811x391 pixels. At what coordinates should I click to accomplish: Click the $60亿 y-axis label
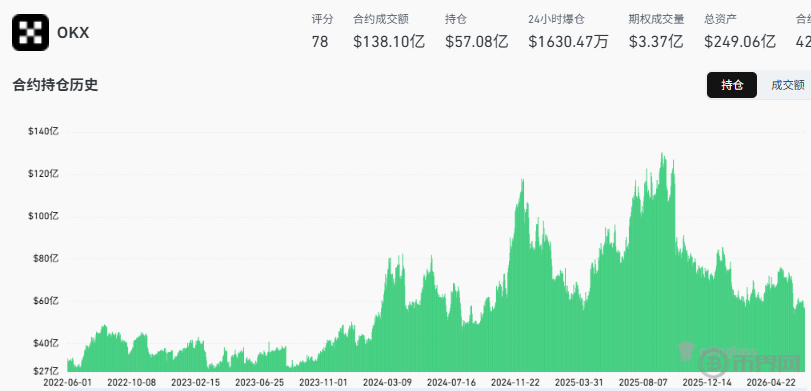pyautogui.click(x=46, y=301)
